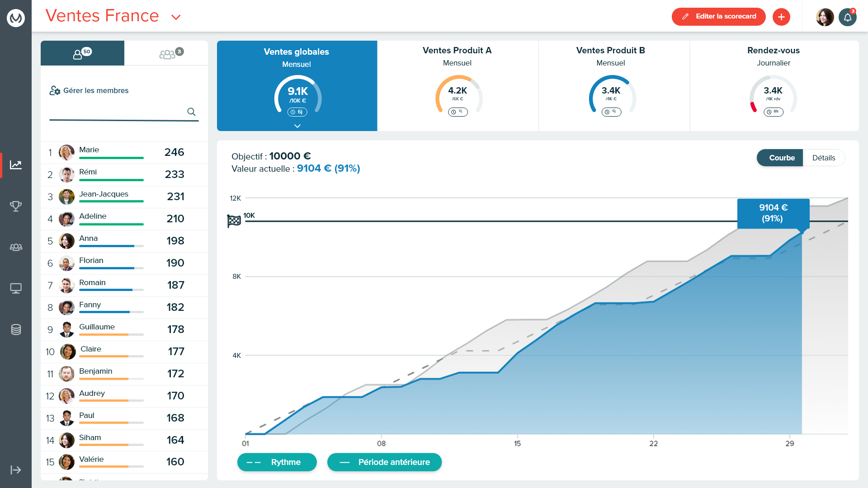This screenshot has height=488, width=868.
Task: Toggle the Rythme curve legend
Action: click(277, 462)
